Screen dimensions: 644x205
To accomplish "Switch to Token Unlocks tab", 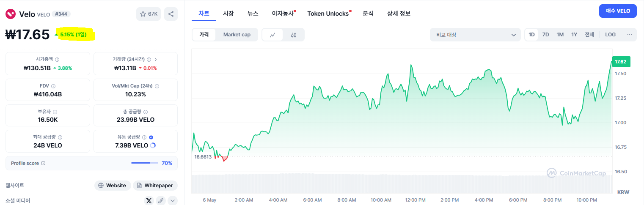I will [x=329, y=13].
